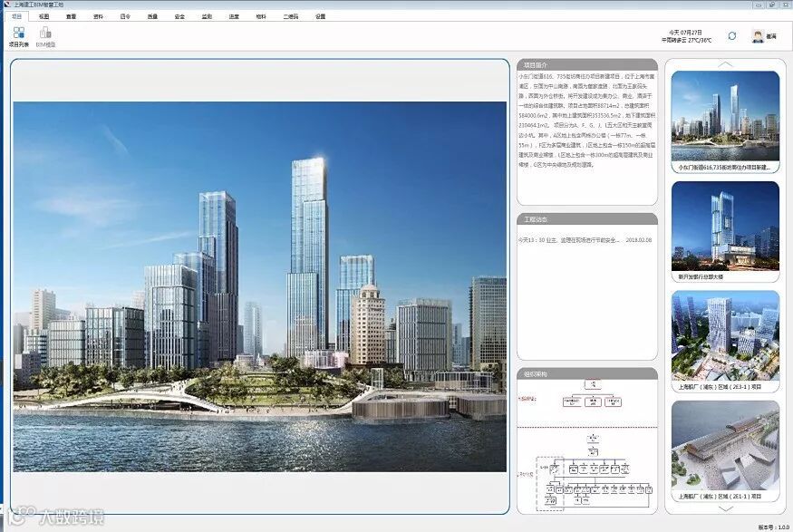Open the 今天13:30 news entry
Viewport: 793px width, 532px height.
tap(585, 240)
